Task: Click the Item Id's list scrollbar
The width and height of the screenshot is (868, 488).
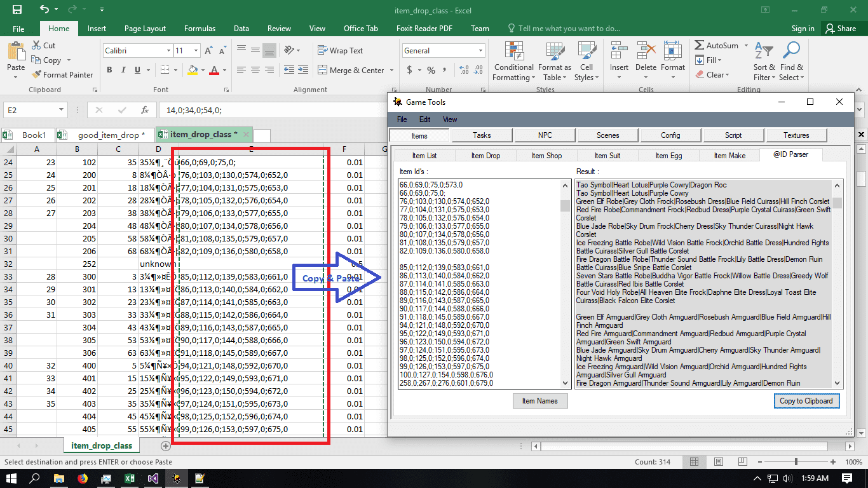Action: [x=565, y=284]
